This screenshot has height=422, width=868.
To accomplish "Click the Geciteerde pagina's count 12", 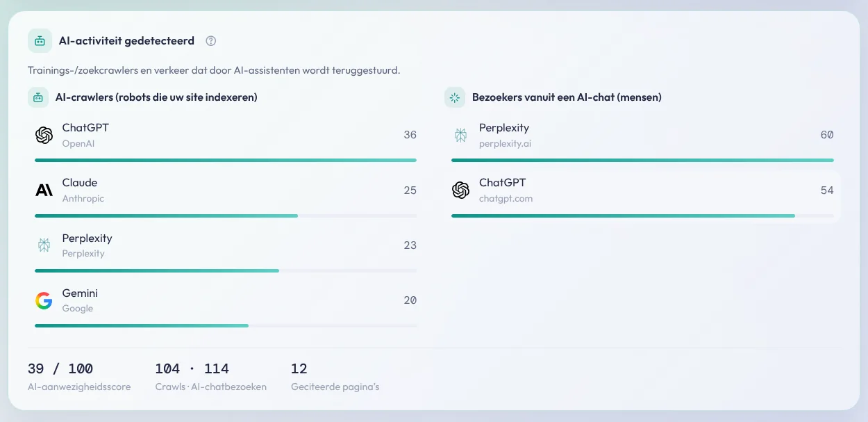I will [335, 377].
